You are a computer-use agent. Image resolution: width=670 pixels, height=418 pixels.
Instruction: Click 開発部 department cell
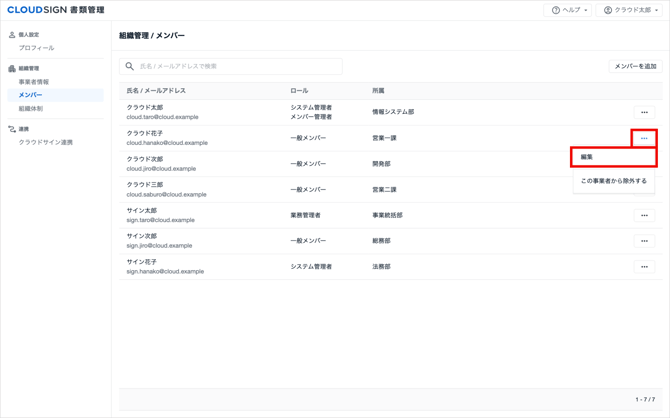click(x=381, y=164)
